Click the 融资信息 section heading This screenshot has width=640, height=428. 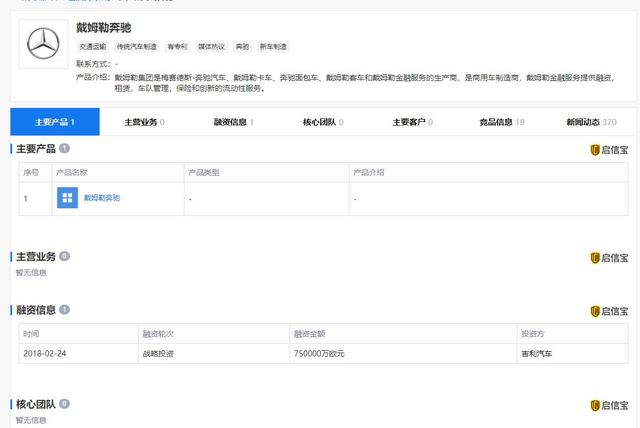click(x=36, y=310)
